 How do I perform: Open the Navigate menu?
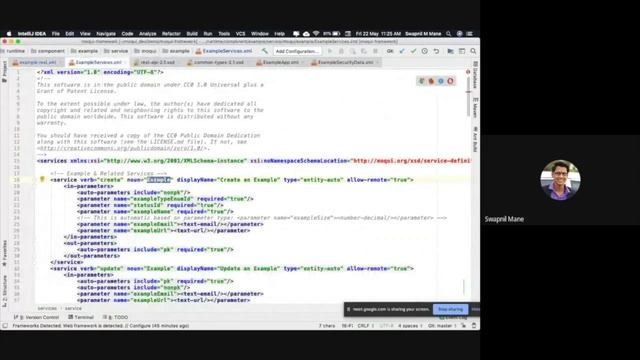coord(106,34)
